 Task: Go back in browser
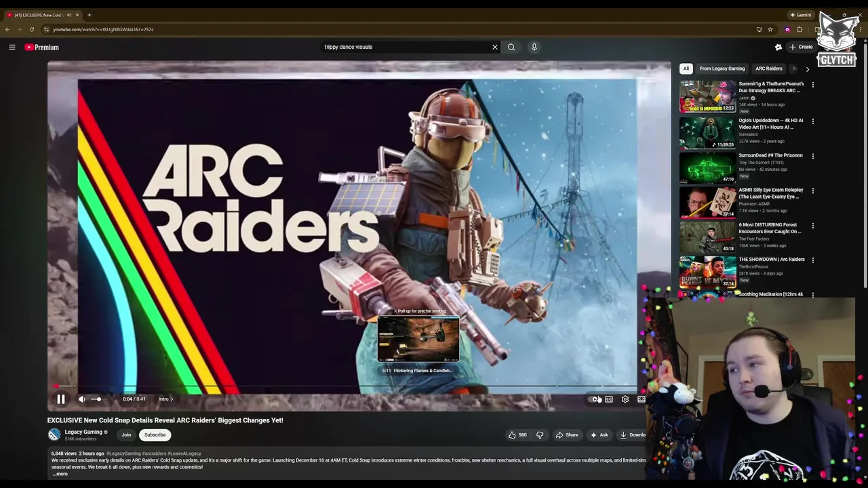[x=7, y=29]
